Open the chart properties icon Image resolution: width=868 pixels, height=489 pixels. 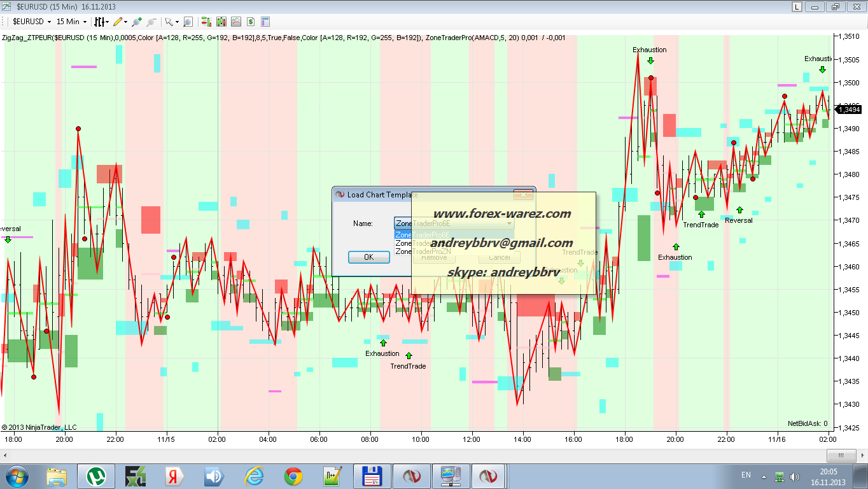(x=265, y=22)
